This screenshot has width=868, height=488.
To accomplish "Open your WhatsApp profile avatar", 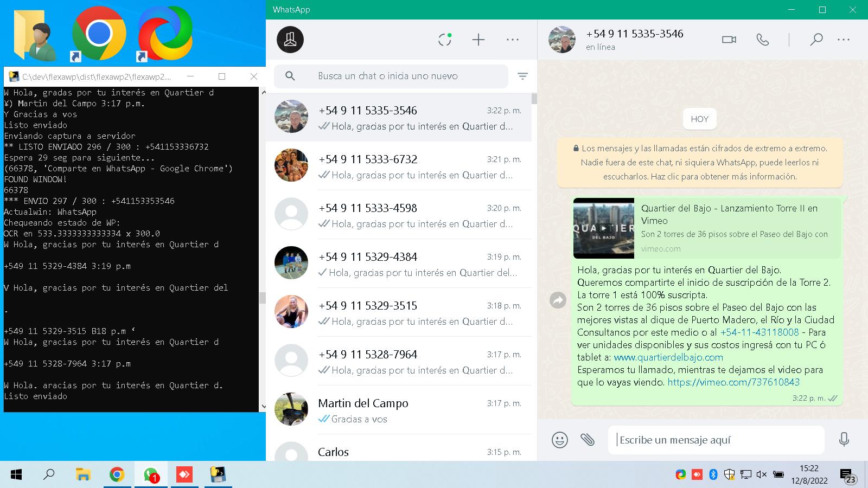I will click(290, 40).
